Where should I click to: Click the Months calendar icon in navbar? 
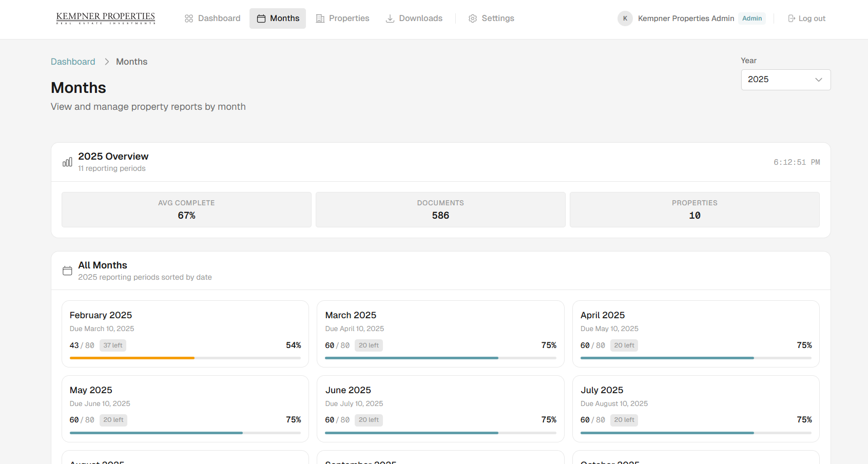click(x=261, y=18)
